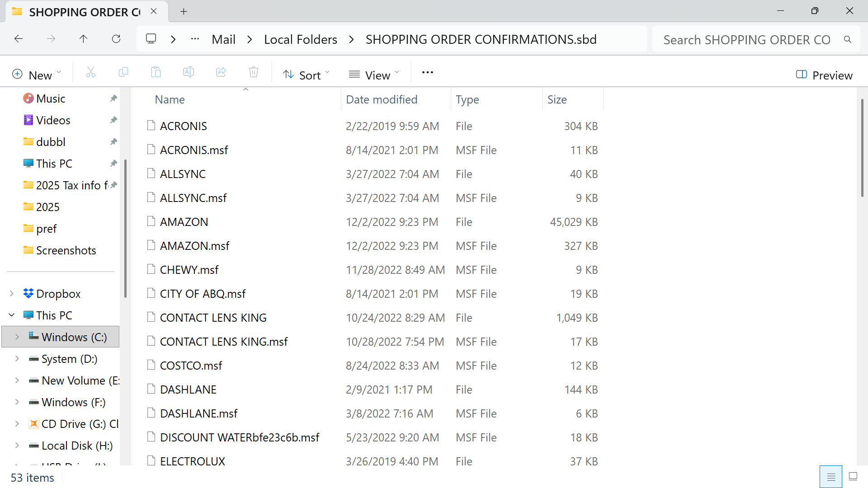The height and width of the screenshot is (488, 868).
Task: Switch to large thumbnails view icon
Action: click(x=853, y=476)
